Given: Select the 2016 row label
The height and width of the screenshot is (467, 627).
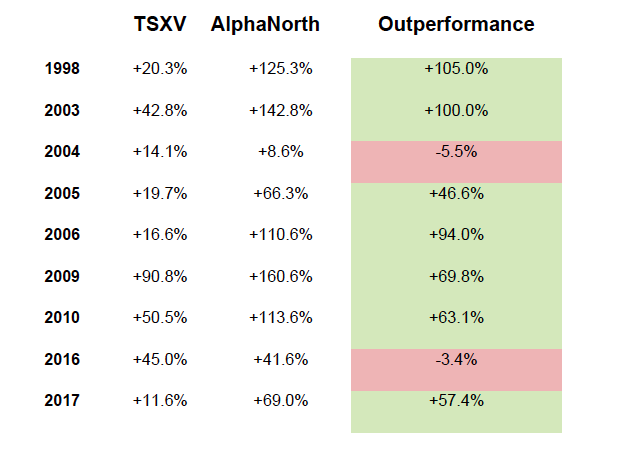Looking at the screenshot, I should coord(62,359).
